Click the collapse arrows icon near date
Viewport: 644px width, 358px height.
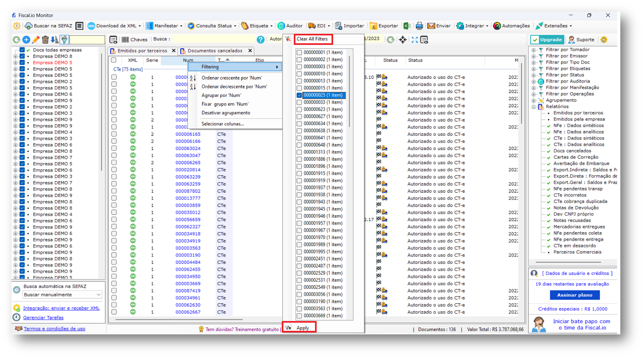[402, 40]
